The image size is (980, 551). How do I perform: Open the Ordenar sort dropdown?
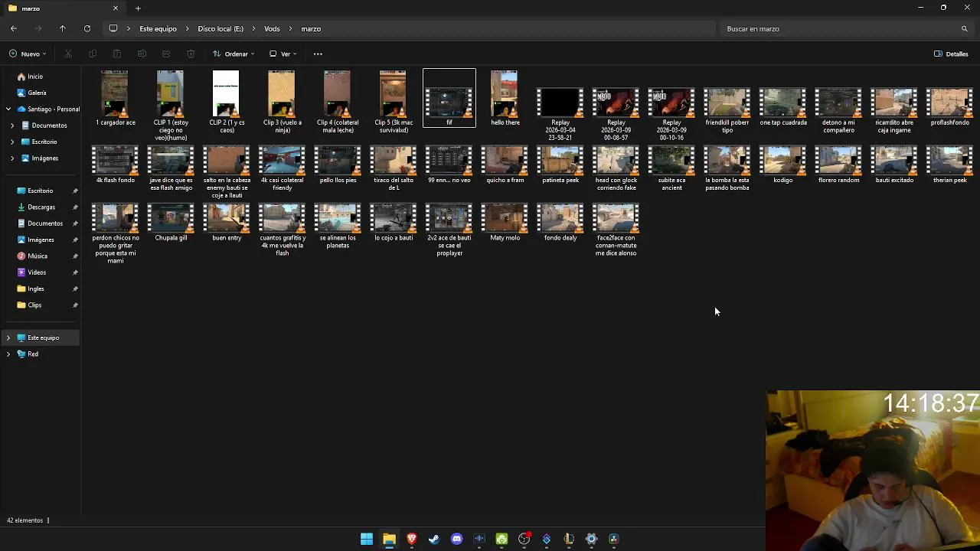234,54
